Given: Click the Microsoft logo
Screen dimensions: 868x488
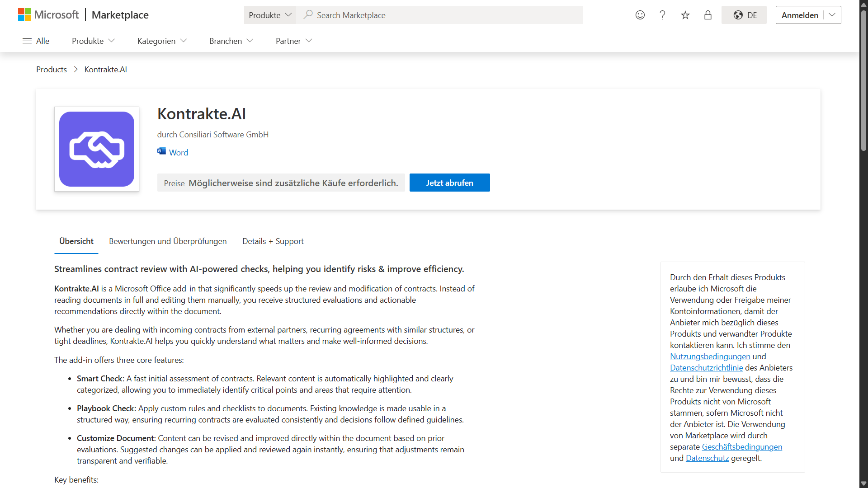Looking at the screenshot, I should (48, 15).
